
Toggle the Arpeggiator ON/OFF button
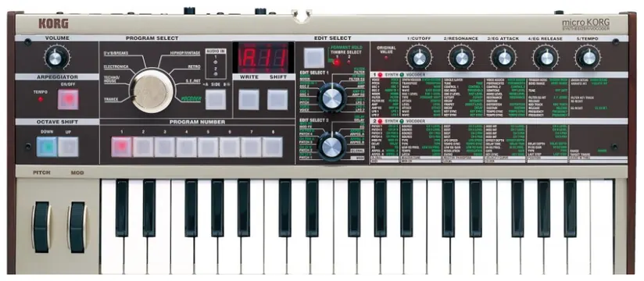click(68, 99)
